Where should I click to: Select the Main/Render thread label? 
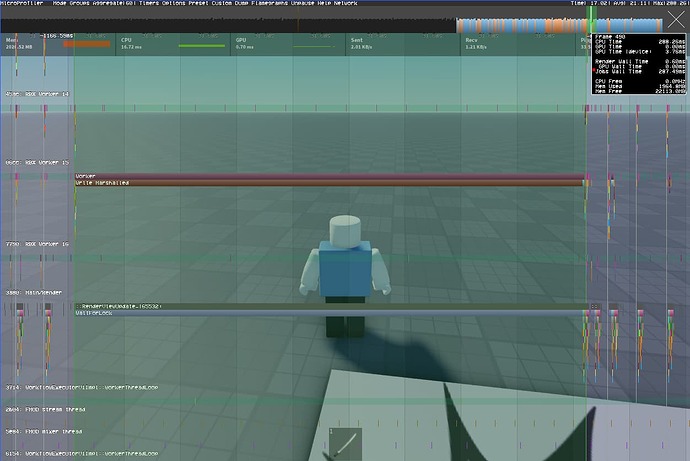[x=34, y=293]
